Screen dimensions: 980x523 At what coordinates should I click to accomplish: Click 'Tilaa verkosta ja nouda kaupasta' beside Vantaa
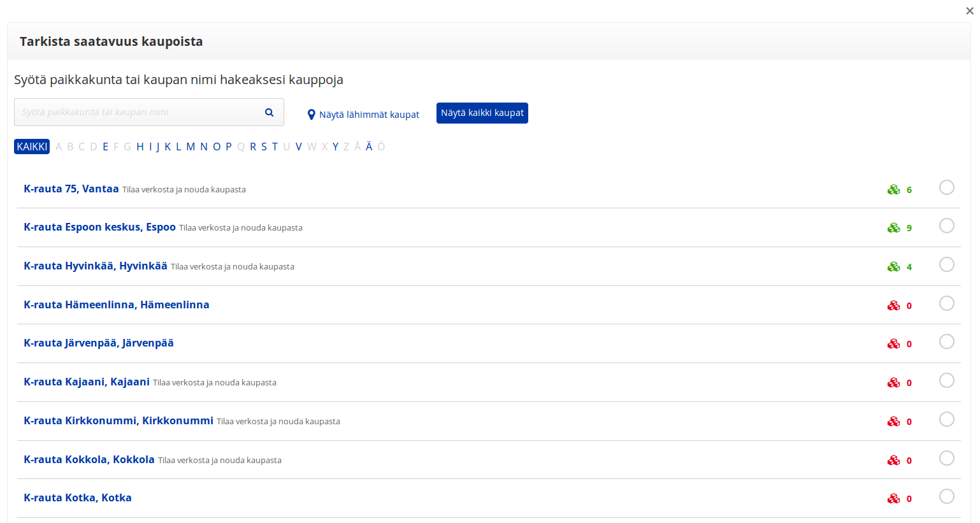coord(184,190)
